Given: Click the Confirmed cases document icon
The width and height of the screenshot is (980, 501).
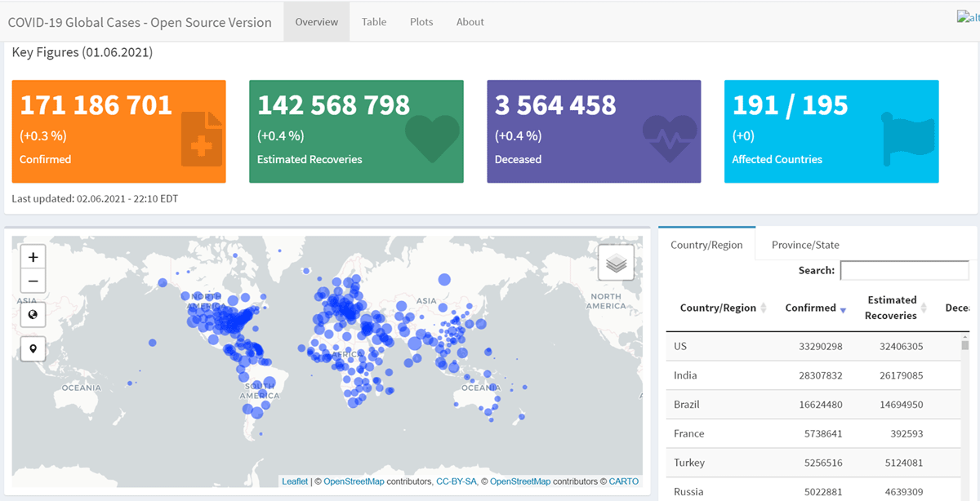Looking at the screenshot, I should [x=202, y=140].
